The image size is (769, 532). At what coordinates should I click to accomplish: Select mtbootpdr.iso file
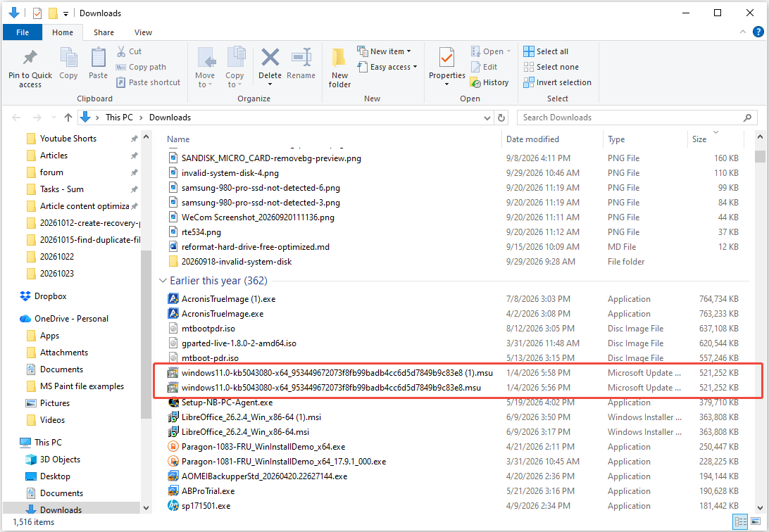(208, 329)
